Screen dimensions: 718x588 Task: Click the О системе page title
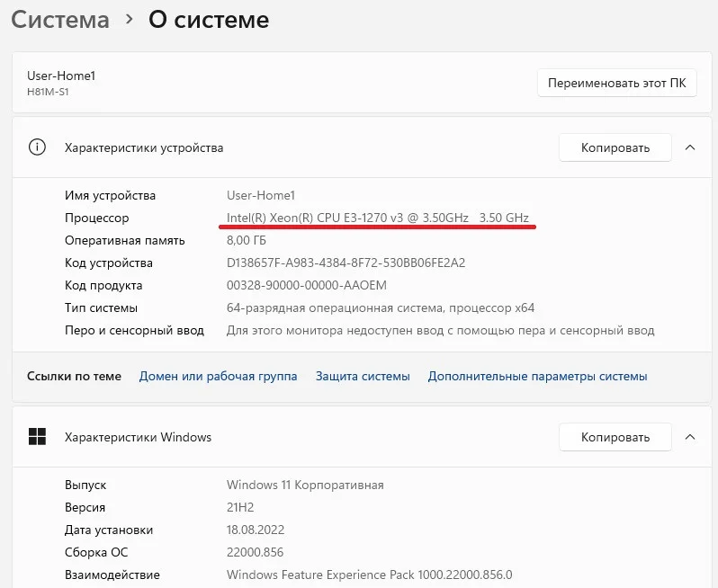click(209, 20)
